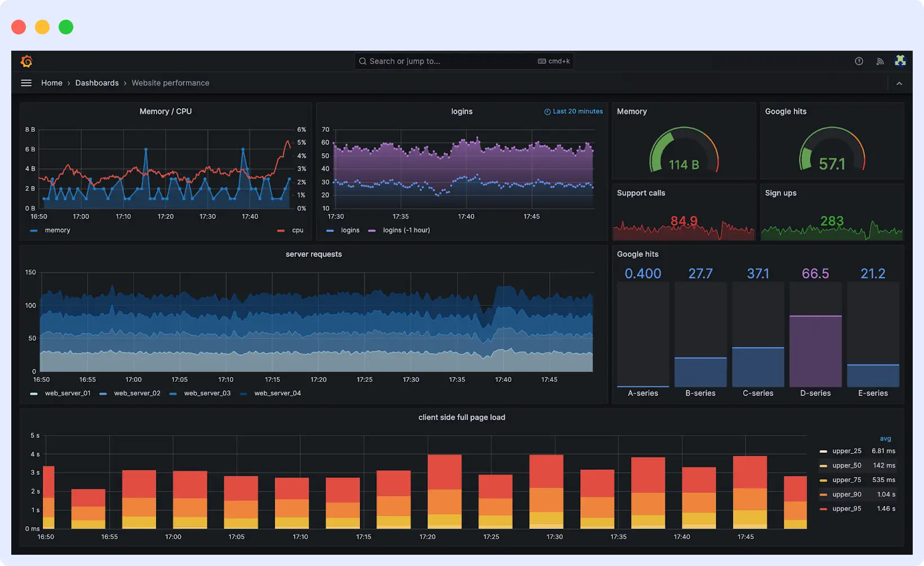924x566 pixels.
Task: Collapse the dashboard row with the top-right chevron
Action: 899,83
